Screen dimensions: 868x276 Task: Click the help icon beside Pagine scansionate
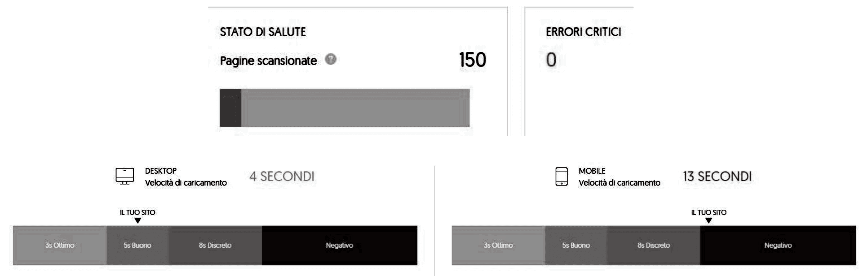[x=331, y=59]
